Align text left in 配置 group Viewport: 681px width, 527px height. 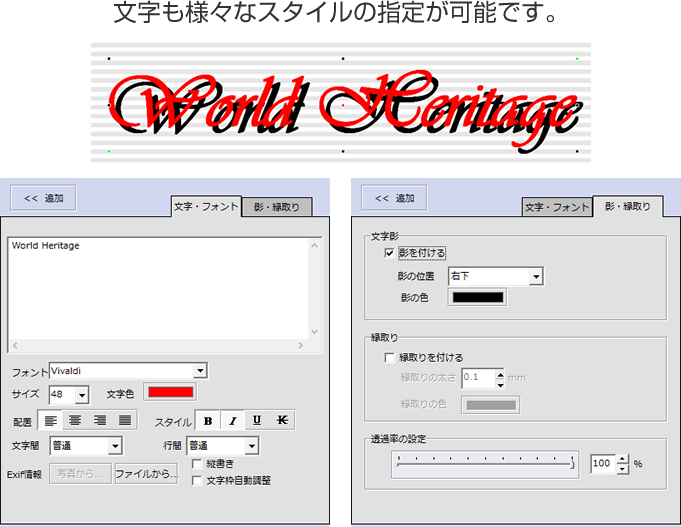click(x=51, y=421)
